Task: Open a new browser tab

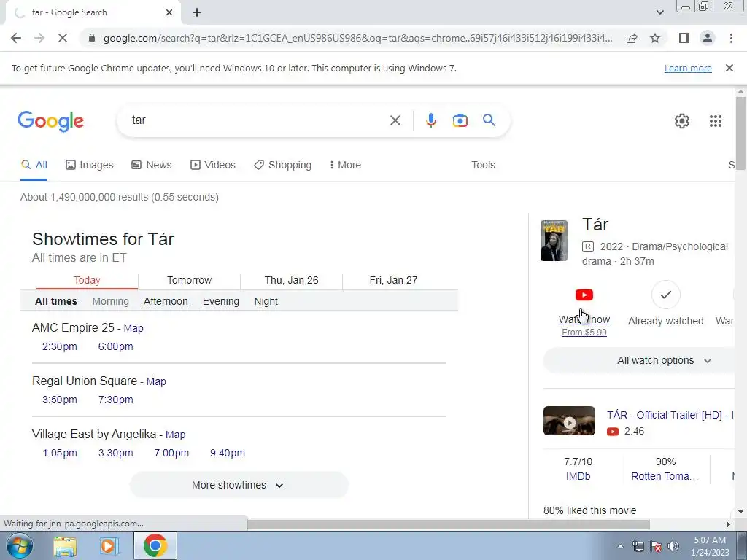Action: click(x=197, y=12)
